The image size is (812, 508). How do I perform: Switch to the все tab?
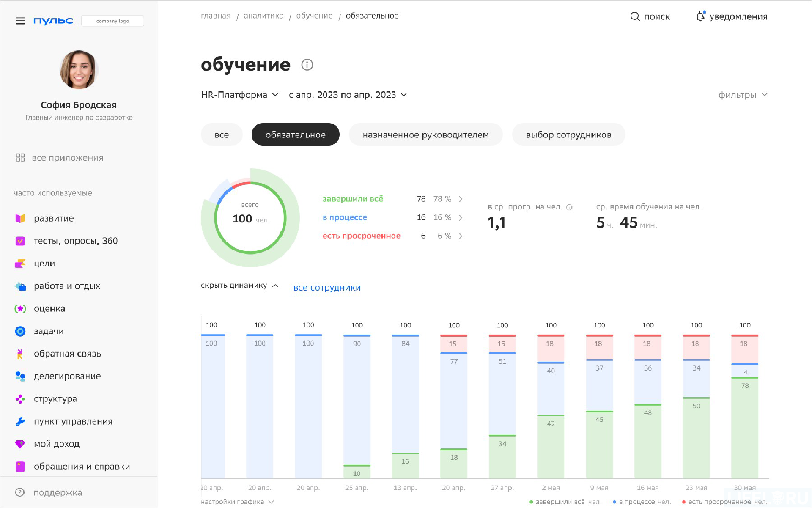(x=221, y=135)
